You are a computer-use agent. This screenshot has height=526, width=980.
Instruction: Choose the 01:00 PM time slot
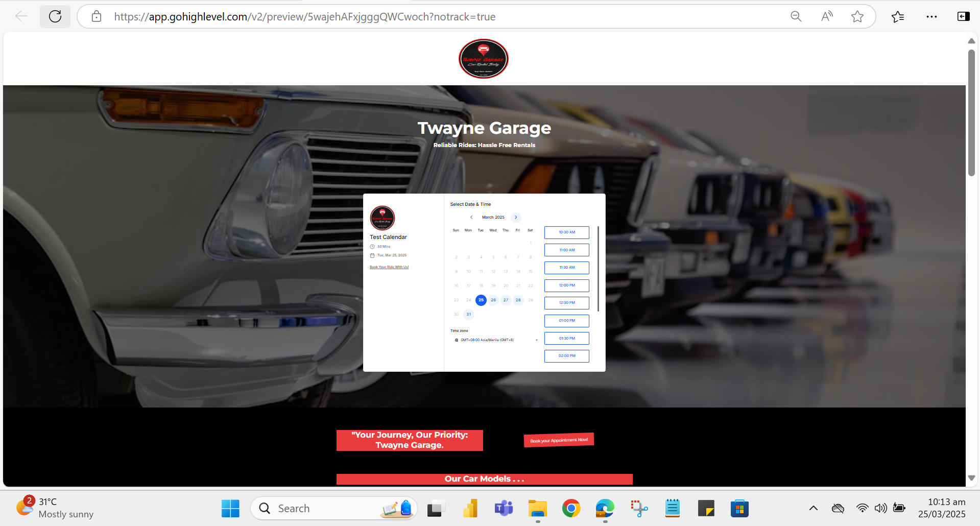(x=567, y=321)
